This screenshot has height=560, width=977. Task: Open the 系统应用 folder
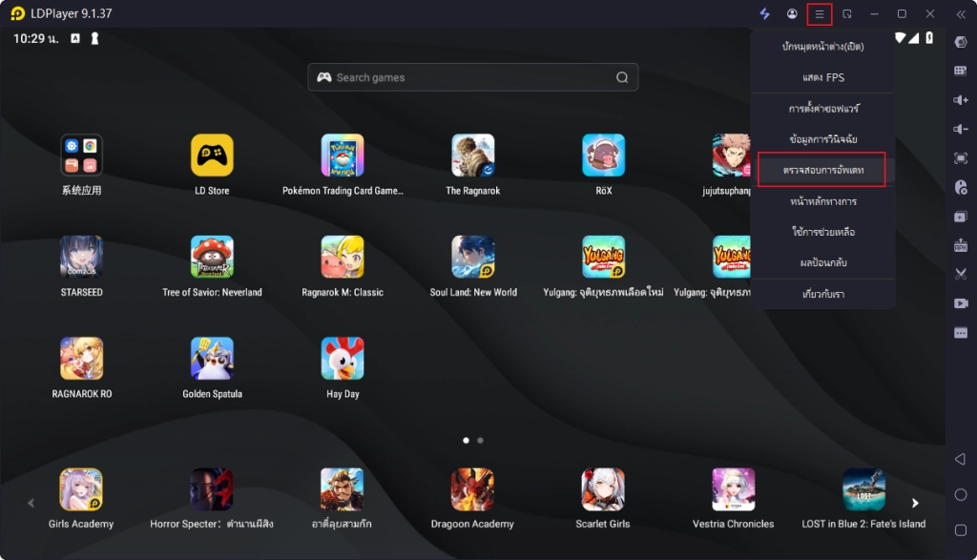(x=82, y=164)
